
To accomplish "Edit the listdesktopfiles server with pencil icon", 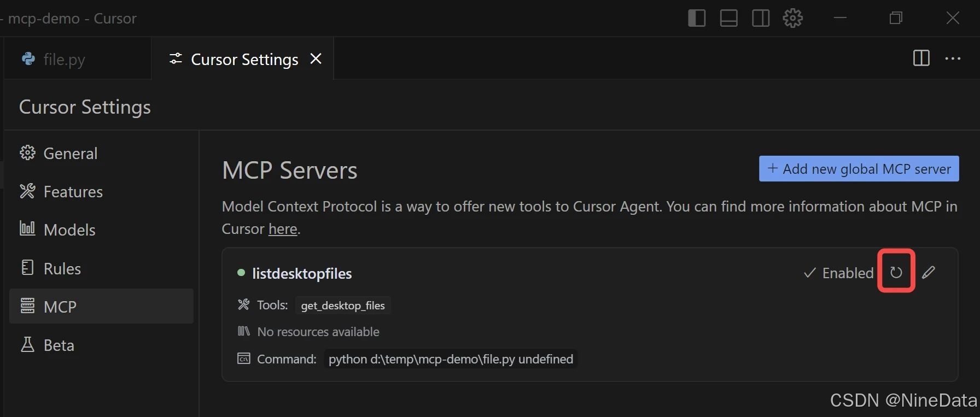I will (x=928, y=272).
